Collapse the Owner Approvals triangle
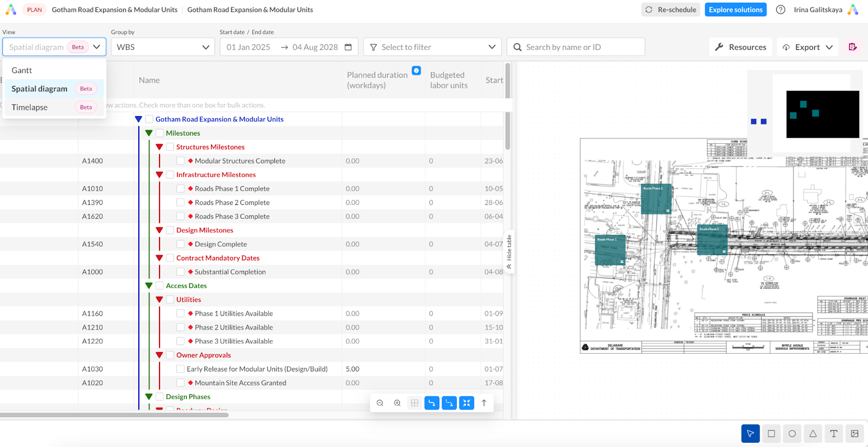 pos(159,355)
